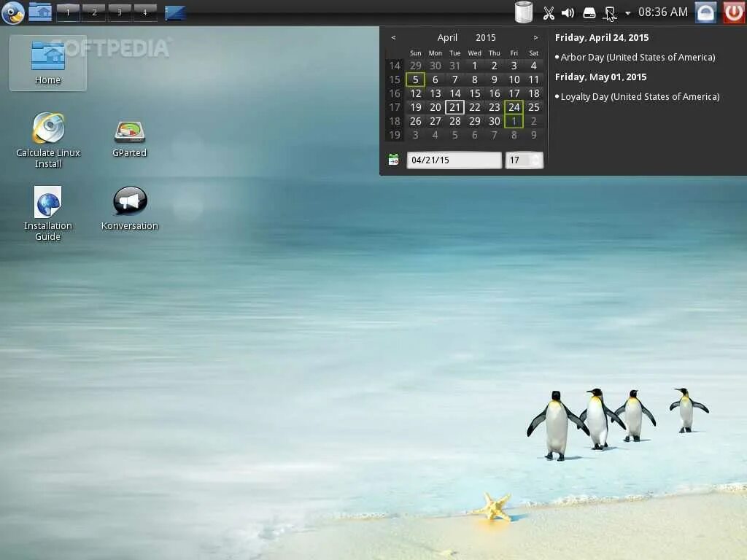Image resolution: width=747 pixels, height=560 pixels.
Task: Select April 15 in calendar
Action: [x=474, y=93]
